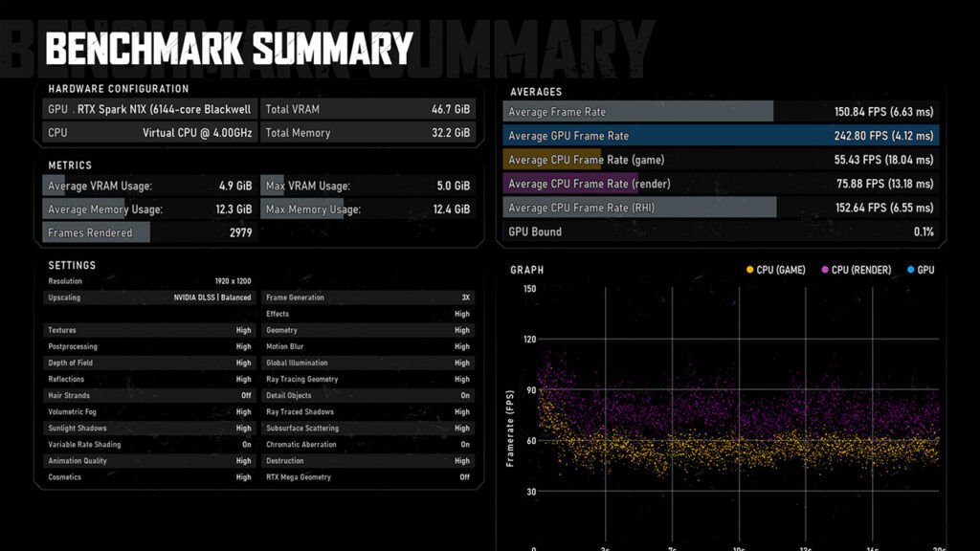
Task: Click the Motion Blur setting row
Action: (368, 346)
